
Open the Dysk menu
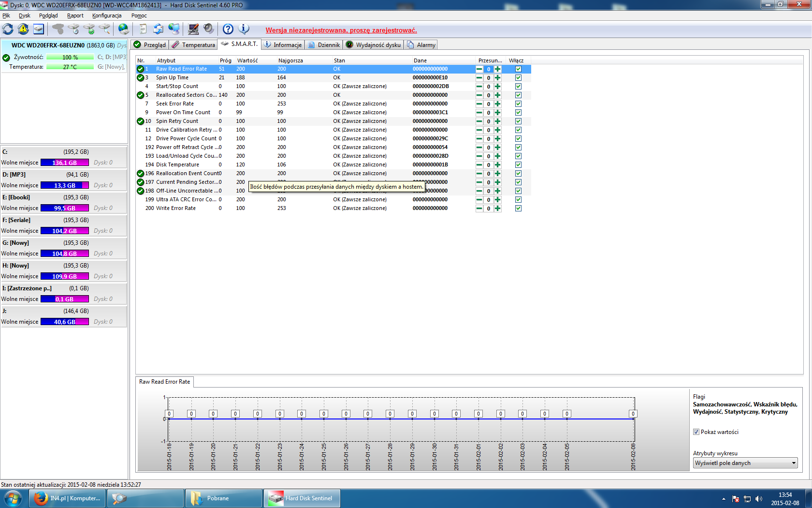point(25,15)
